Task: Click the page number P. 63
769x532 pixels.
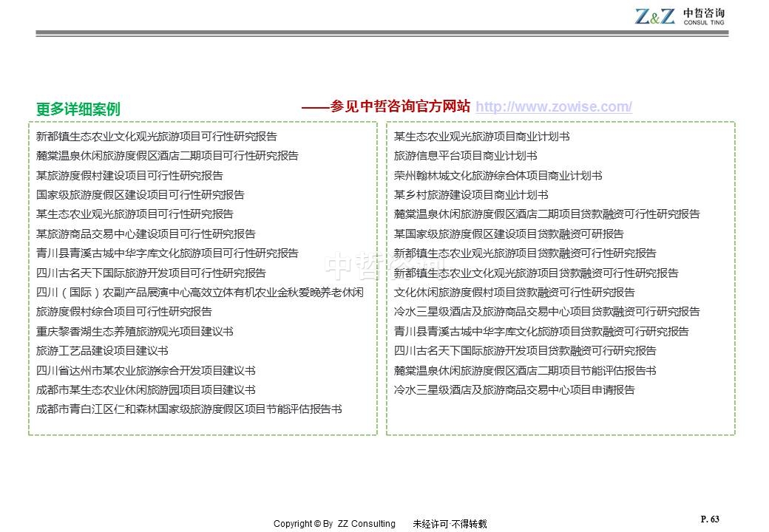Action: [709, 519]
